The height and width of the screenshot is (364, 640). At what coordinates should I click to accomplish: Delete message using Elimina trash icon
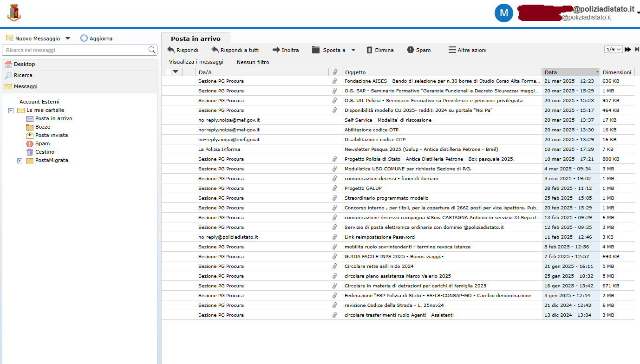369,50
